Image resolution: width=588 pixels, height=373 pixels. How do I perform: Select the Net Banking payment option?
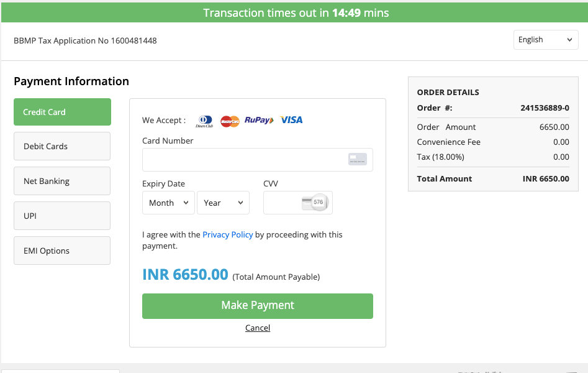click(61, 181)
